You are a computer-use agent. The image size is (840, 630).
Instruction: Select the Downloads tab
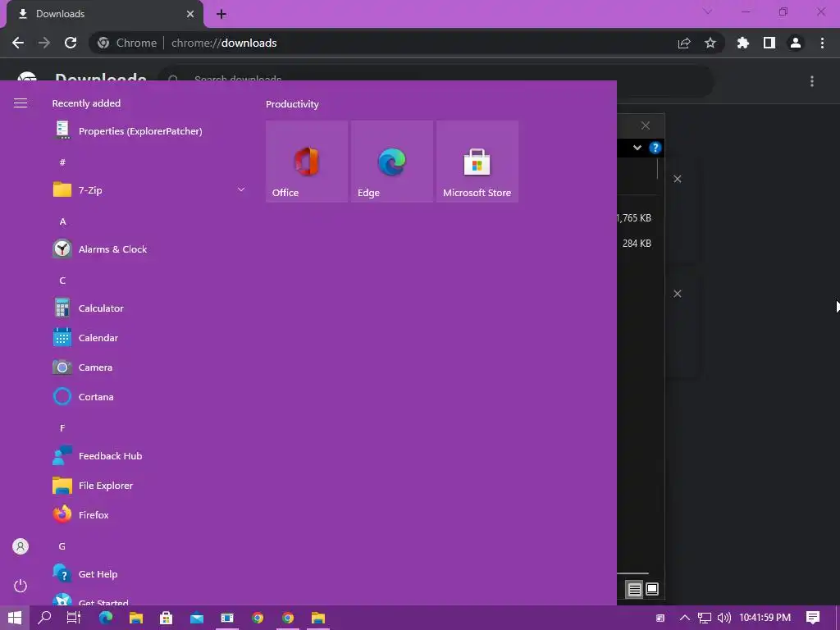pyautogui.click(x=104, y=14)
